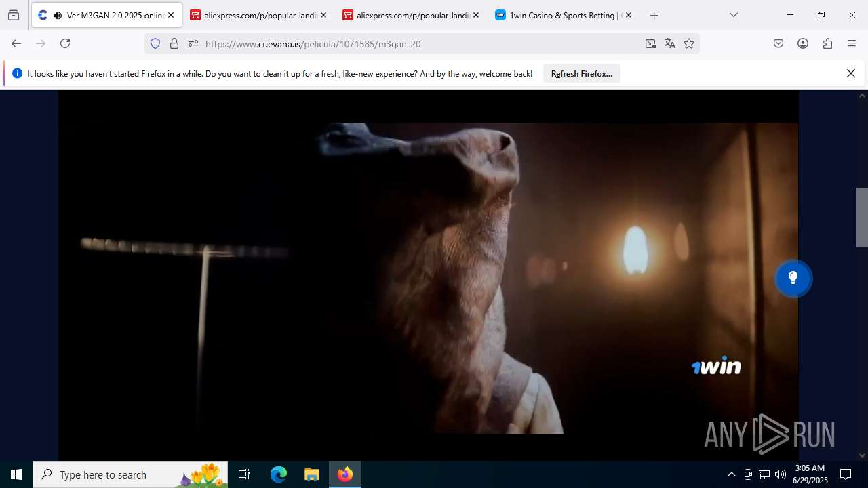This screenshot has height=488, width=868.
Task: Open Firefox application hamburger menu
Action: [x=852, y=43]
